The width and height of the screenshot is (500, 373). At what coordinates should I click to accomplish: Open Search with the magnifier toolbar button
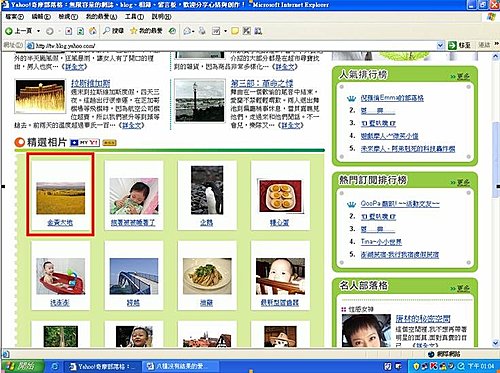click(113, 31)
